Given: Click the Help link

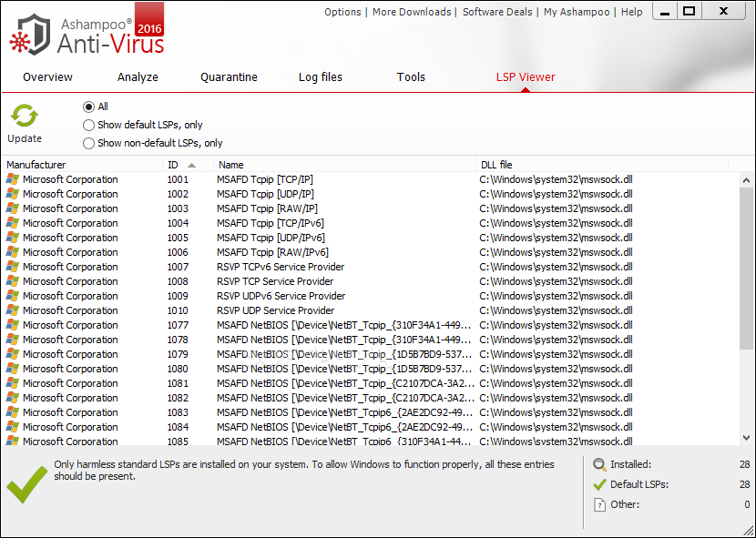Looking at the screenshot, I should coord(631,12).
